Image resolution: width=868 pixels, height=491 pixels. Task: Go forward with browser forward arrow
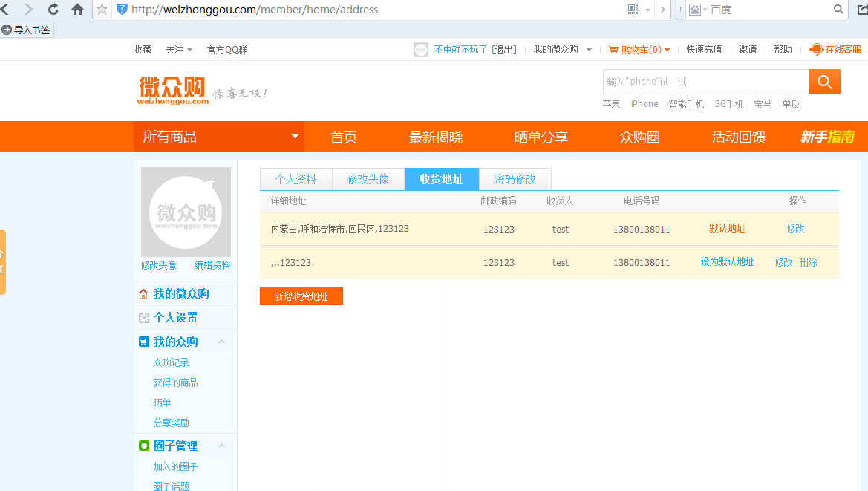click(28, 10)
